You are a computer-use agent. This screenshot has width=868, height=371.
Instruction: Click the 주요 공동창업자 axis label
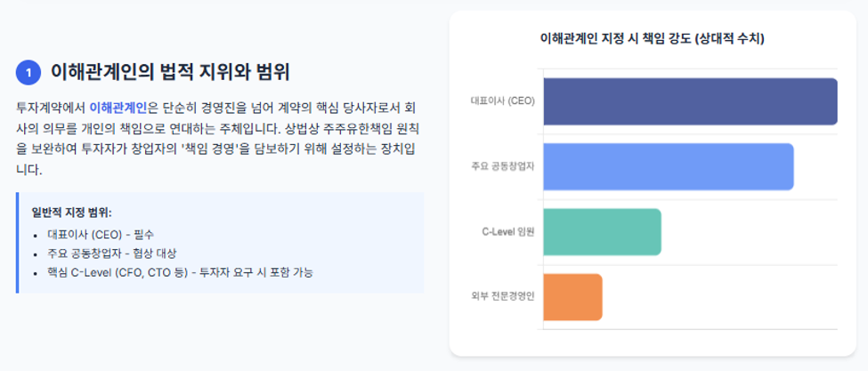pyautogui.click(x=503, y=167)
